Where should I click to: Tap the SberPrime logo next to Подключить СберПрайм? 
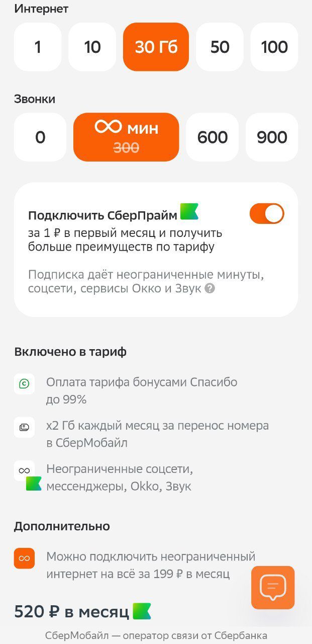click(x=189, y=212)
